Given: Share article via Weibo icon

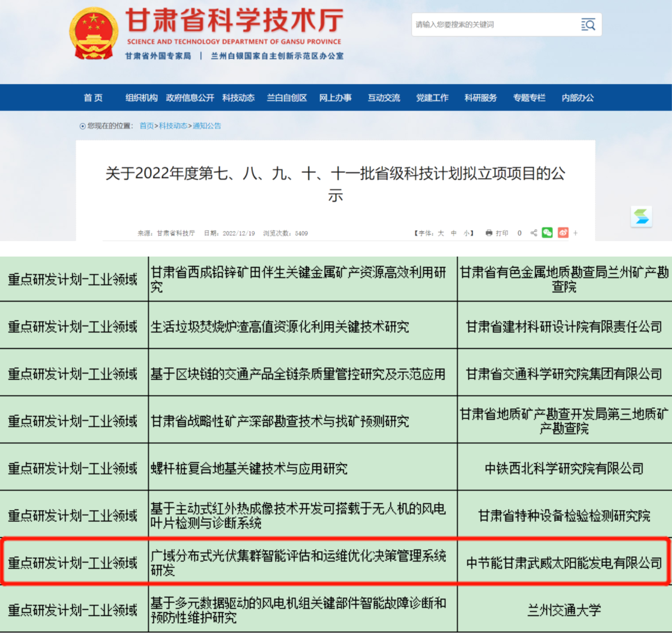Looking at the screenshot, I should (563, 233).
